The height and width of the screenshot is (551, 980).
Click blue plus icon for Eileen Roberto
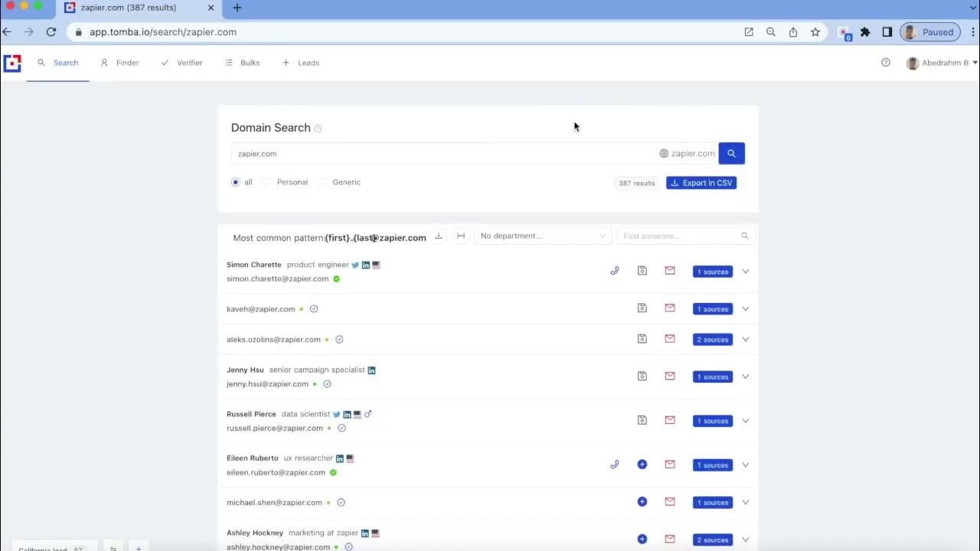tap(642, 465)
